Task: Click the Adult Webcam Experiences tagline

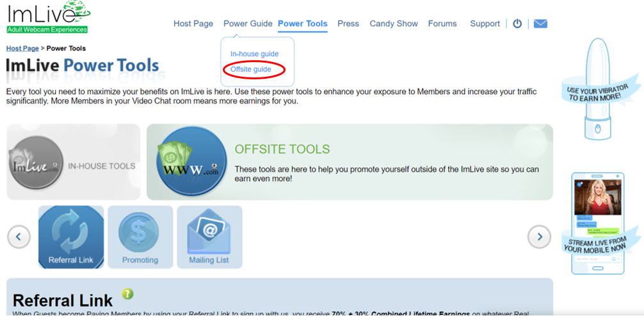Action: (x=47, y=29)
